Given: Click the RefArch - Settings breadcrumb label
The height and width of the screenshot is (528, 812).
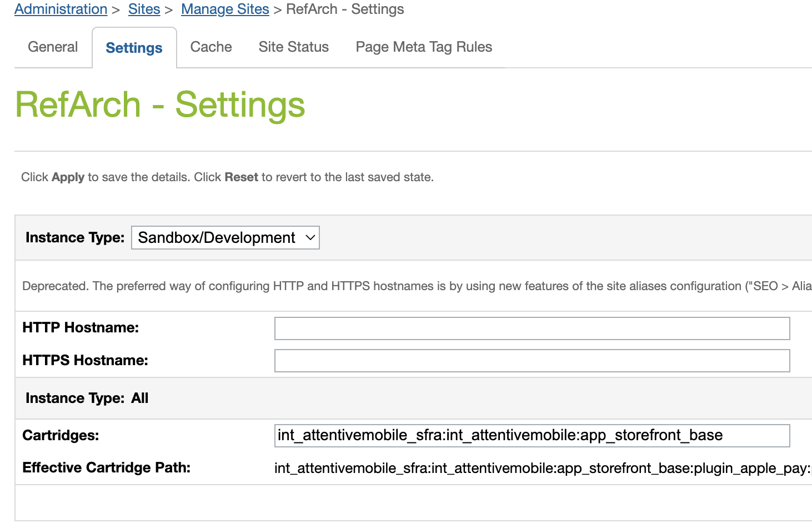Looking at the screenshot, I should pos(344,9).
